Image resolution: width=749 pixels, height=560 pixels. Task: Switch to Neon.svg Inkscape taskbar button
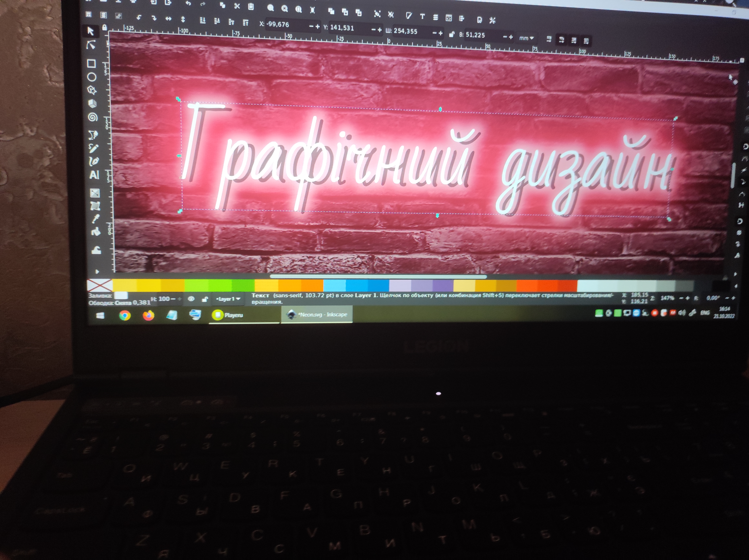point(317,314)
